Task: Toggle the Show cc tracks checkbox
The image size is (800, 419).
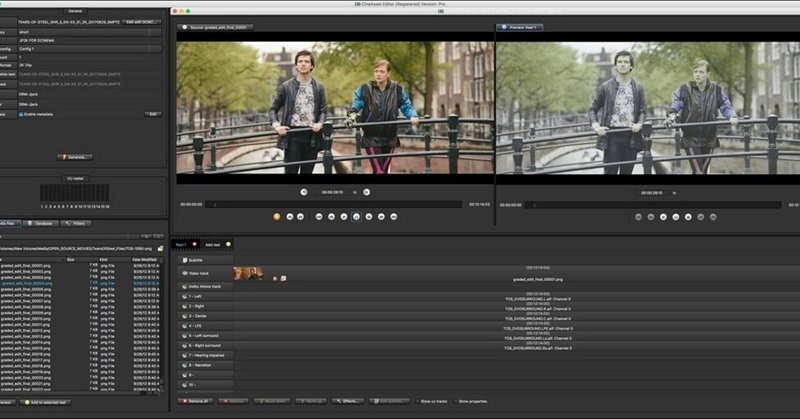Action: 417,402
